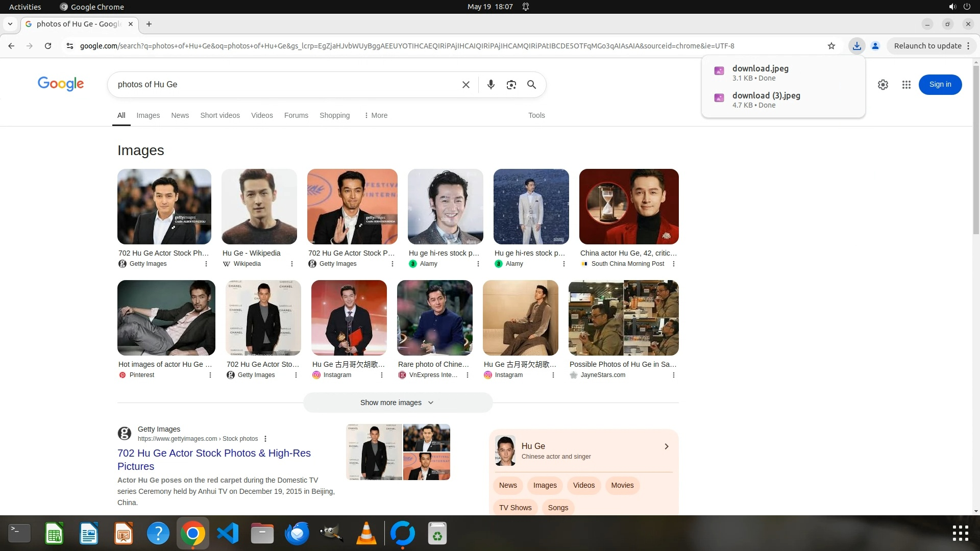
Task: Click the magnifying glass search icon
Action: (x=531, y=85)
